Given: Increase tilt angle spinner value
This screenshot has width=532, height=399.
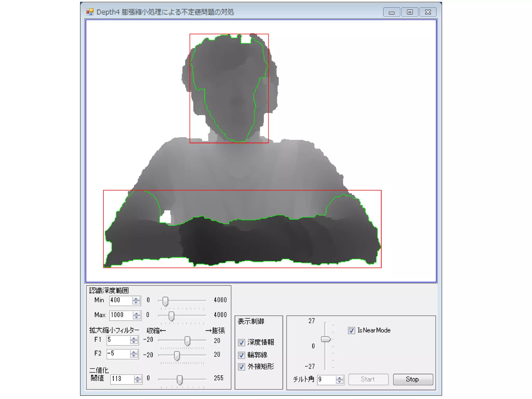Looking at the screenshot, I should pos(340,378).
